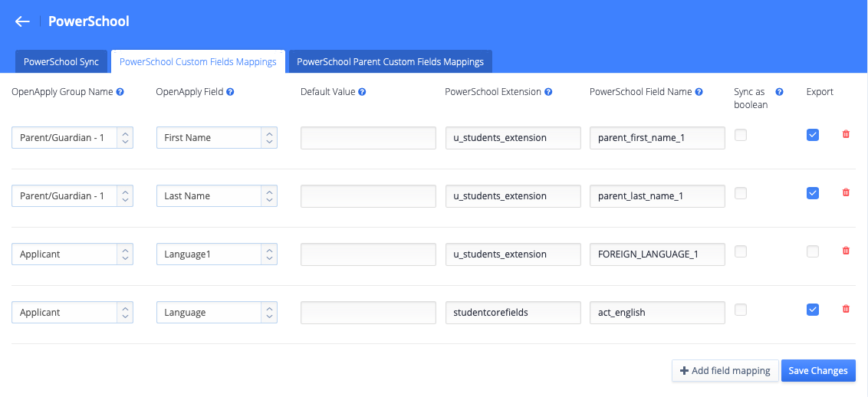This screenshot has height=397, width=868.
Task: Check Sync as boolean for parent_first_name_1
Action: point(740,135)
